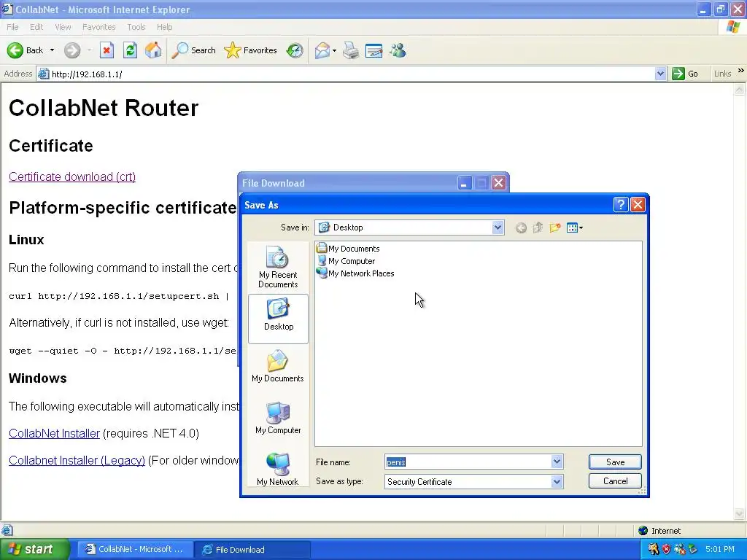Go to the Home page icon

153,50
